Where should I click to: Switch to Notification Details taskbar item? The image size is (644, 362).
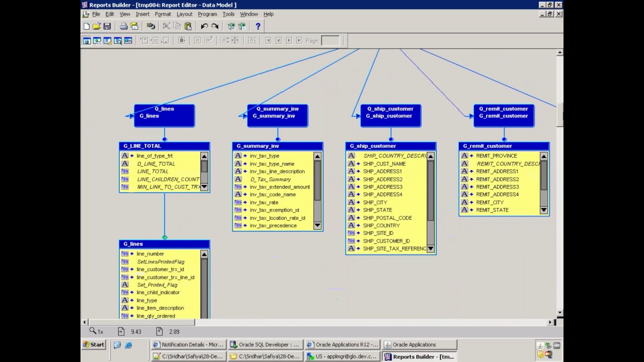[188, 344]
